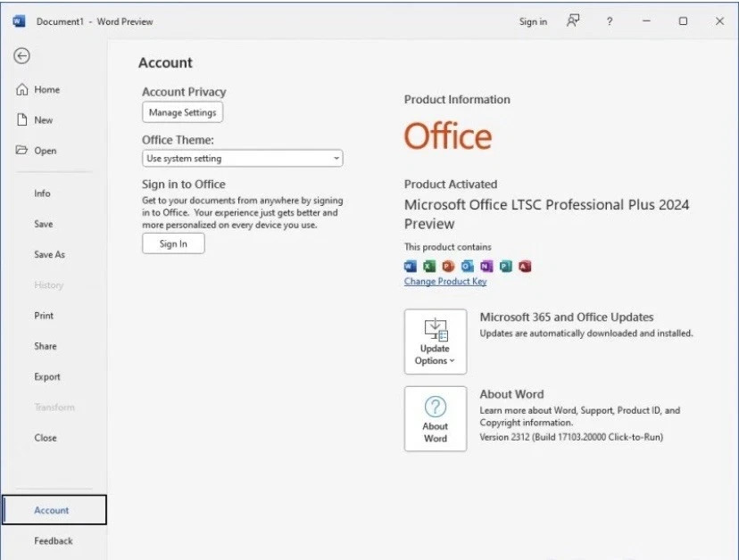Open the feedback person icon in title bar
Image resolution: width=739 pixels, height=560 pixels.
click(573, 21)
